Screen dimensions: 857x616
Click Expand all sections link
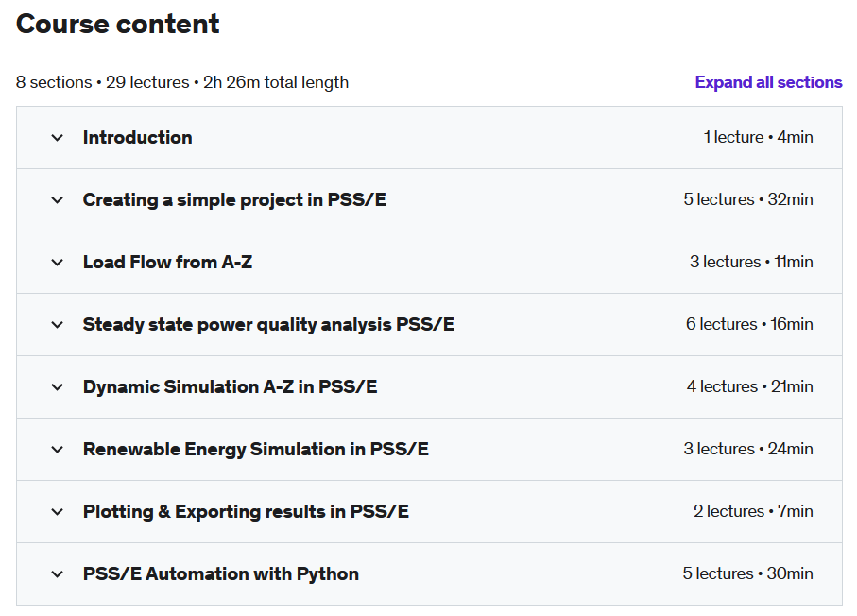(x=768, y=82)
